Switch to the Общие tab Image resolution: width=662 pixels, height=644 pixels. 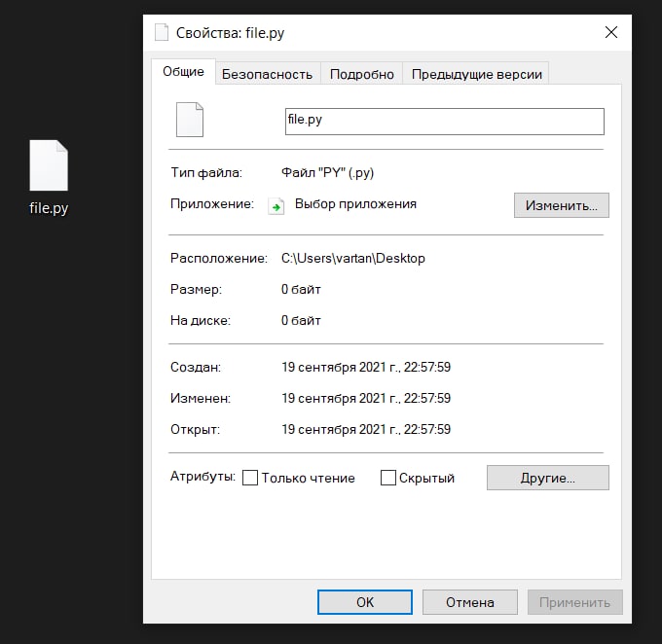(x=183, y=72)
